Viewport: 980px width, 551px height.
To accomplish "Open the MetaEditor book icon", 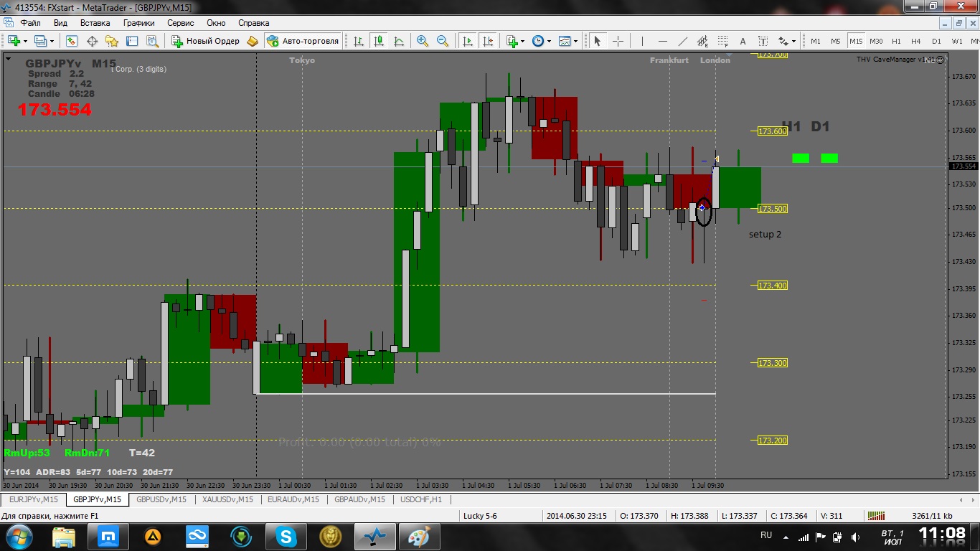I will click(253, 41).
